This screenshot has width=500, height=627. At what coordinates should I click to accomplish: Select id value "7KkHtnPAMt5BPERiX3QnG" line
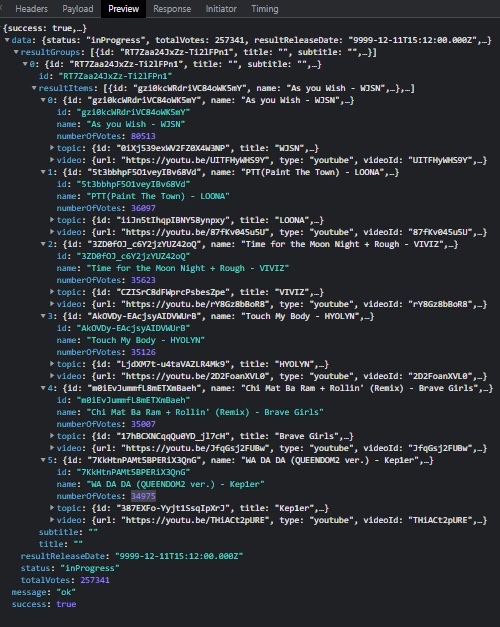pos(124,472)
